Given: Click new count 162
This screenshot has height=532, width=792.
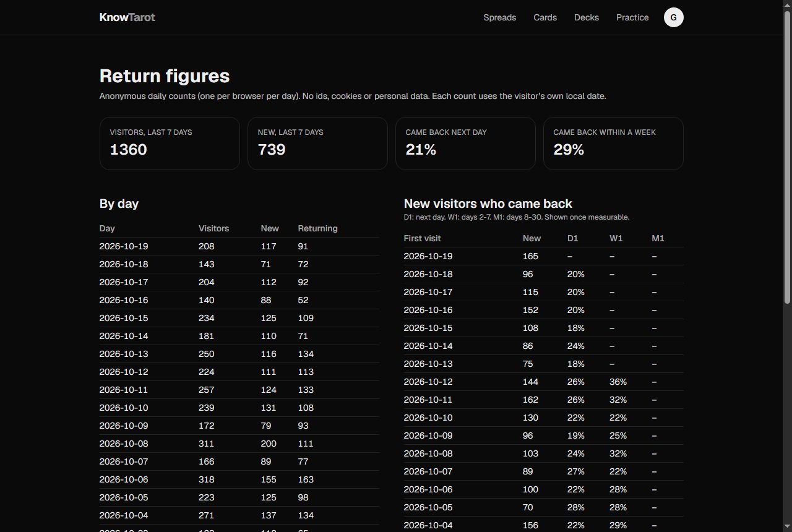Looking at the screenshot, I should 530,400.
